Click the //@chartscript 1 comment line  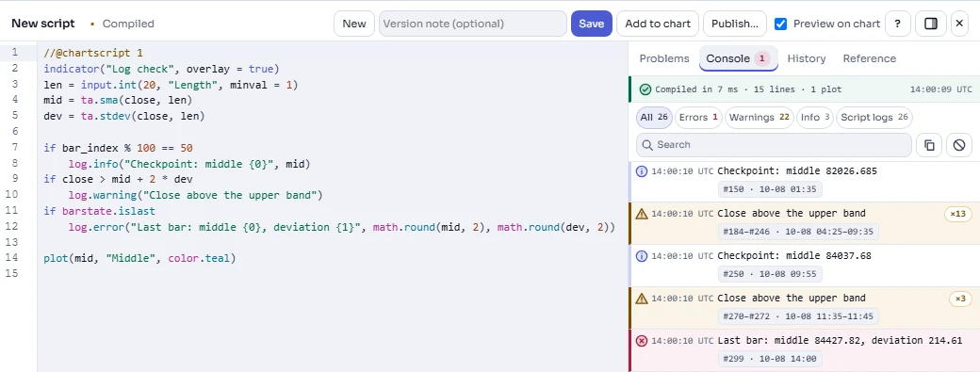coord(93,53)
